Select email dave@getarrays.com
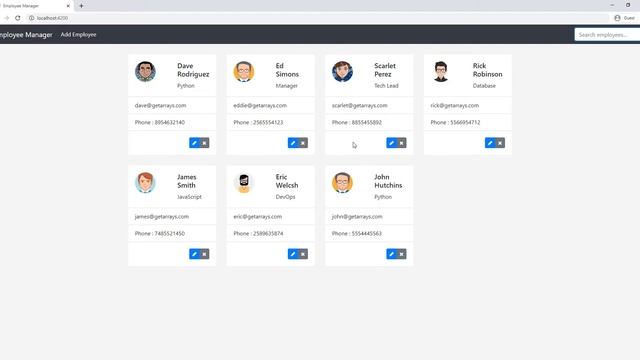Image resolution: width=640 pixels, height=360 pixels. click(x=160, y=105)
